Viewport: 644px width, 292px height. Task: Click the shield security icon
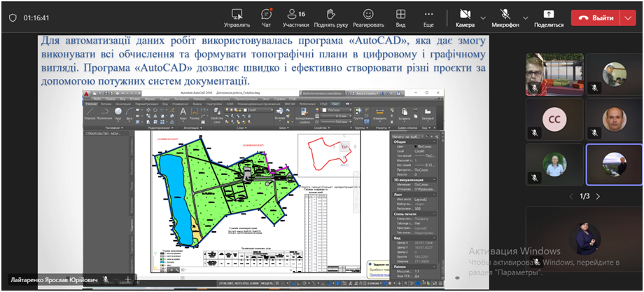pyautogui.click(x=12, y=18)
